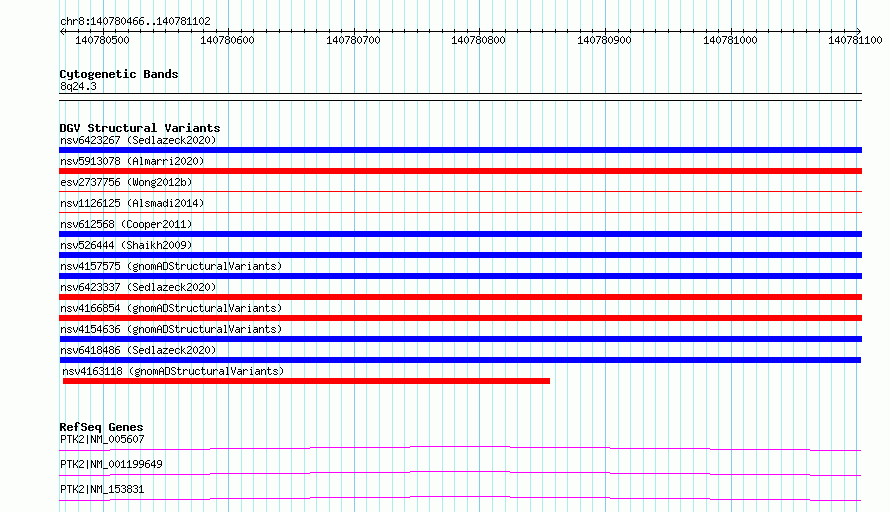
Task: Click the PTK2|NM_005607 gene label
Action: coord(102,439)
